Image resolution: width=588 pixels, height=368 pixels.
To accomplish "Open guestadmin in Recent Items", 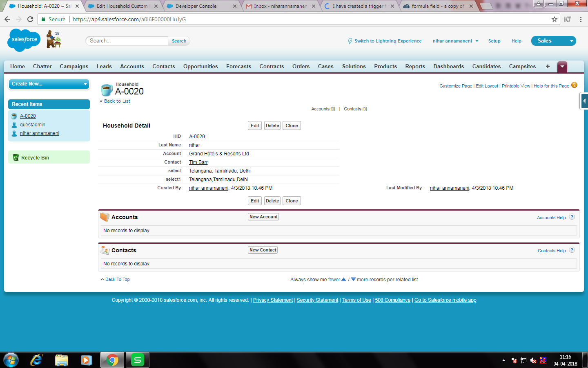I will tap(33, 125).
